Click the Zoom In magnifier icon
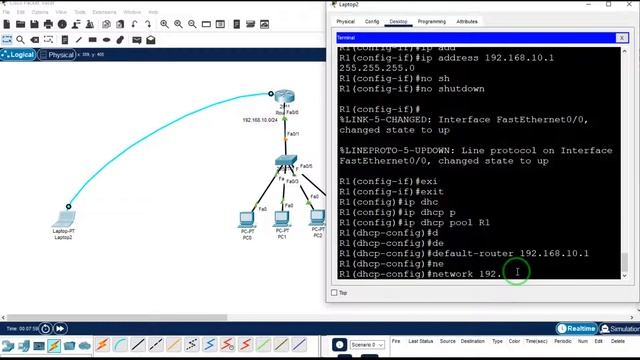 164,24
